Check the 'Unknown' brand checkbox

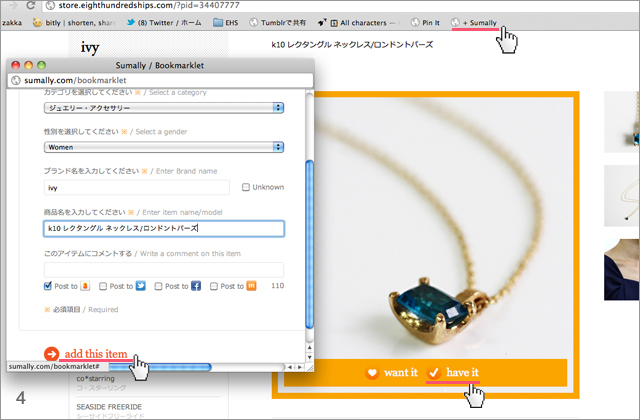pos(247,187)
